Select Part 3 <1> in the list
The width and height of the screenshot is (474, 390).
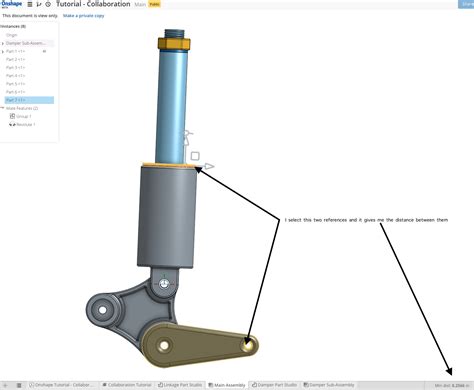15,68
